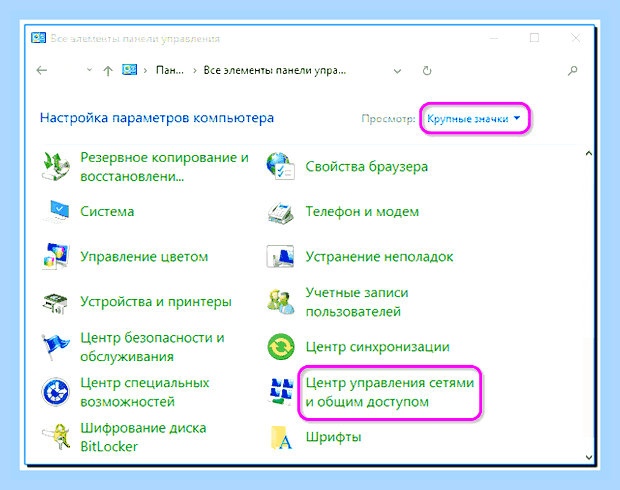Expand chevron after Control Panel icon in breadcrumb
Viewport: 620px width, 490px height.
[146, 70]
